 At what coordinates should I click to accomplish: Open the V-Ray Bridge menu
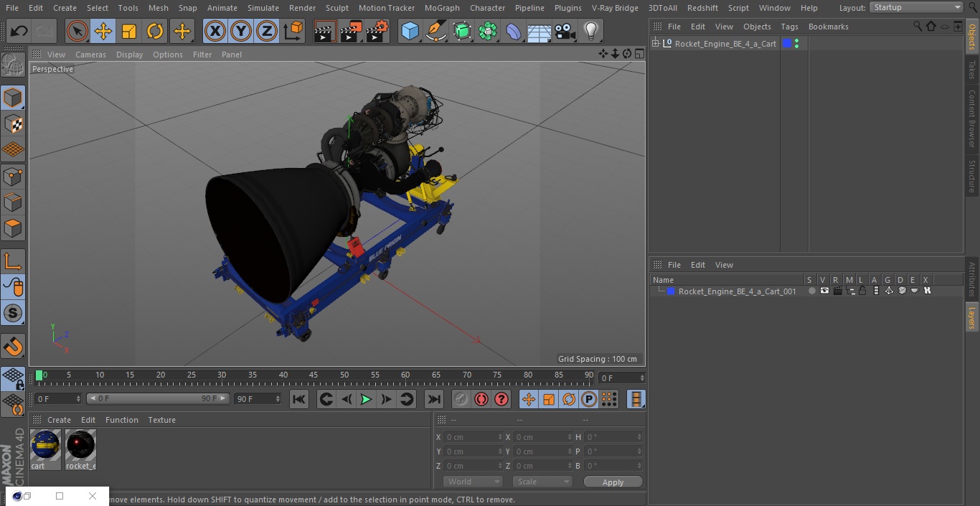point(615,8)
